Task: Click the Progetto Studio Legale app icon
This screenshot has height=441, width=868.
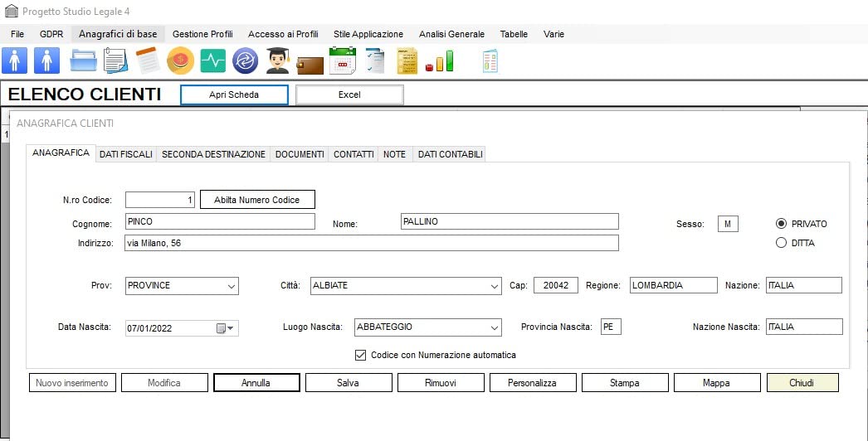Action: pyautogui.click(x=11, y=11)
